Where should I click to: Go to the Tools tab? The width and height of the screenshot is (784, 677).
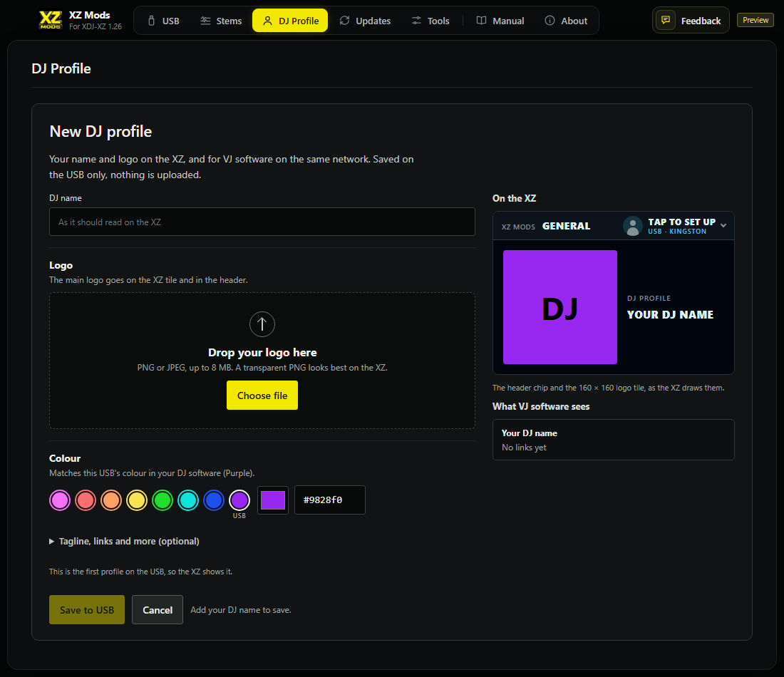tap(430, 21)
